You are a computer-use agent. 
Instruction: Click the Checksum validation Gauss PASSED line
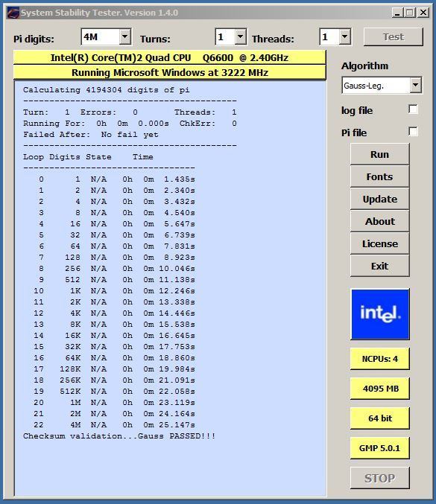click(119, 436)
